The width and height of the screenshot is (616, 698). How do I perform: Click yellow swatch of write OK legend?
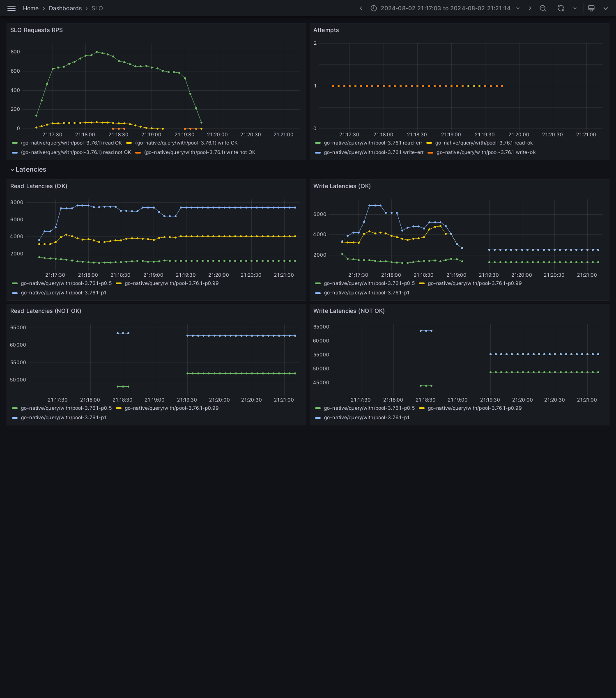pyautogui.click(x=129, y=143)
